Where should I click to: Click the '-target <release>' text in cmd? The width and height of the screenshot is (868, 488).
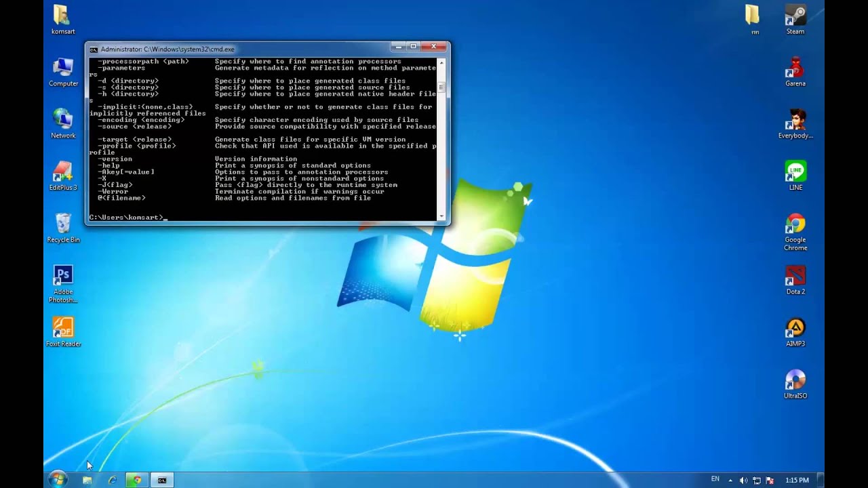134,140
